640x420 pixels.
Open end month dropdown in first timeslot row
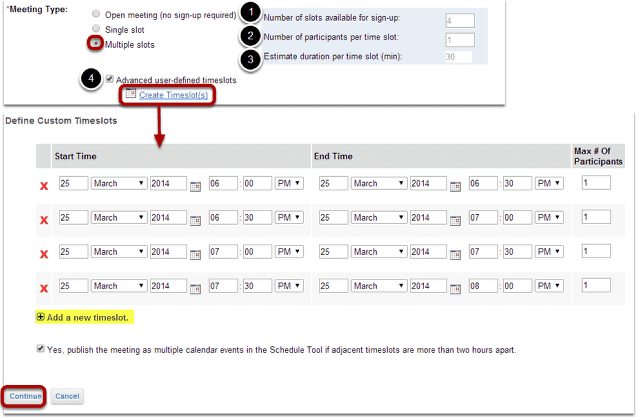[378, 183]
